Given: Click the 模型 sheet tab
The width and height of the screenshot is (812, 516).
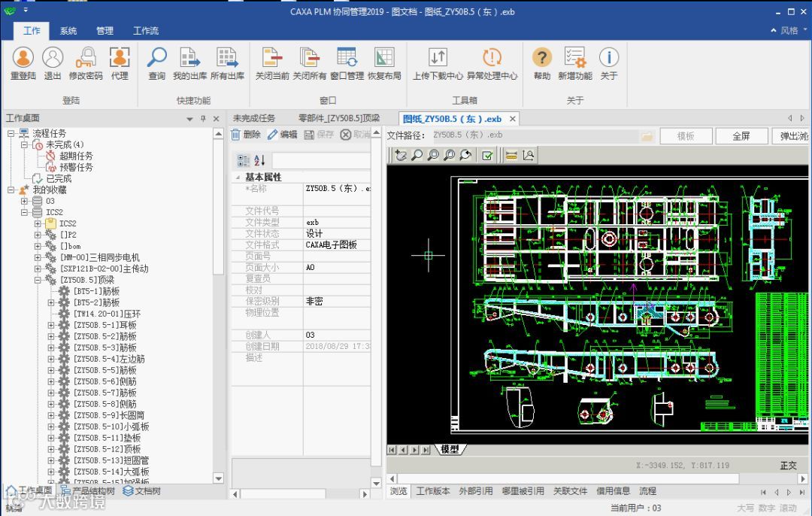Looking at the screenshot, I should (450, 449).
